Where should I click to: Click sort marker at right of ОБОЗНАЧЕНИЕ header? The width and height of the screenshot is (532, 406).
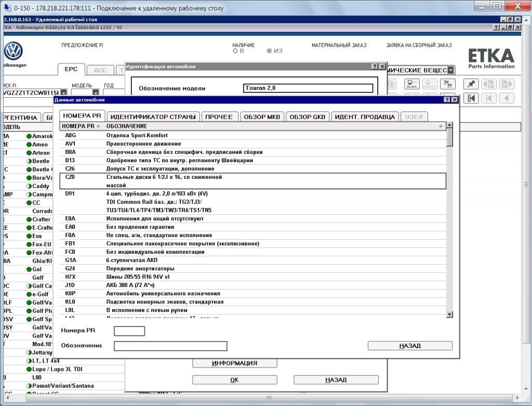click(x=441, y=126)
